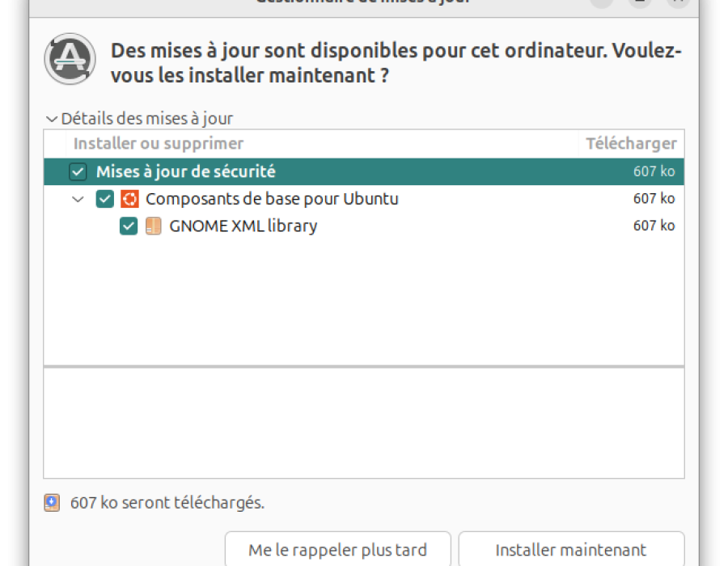Viewport: 728px width, 566px height.
Task: Collapse the Composants de base pour Ubuntu row
Action: (x=78, y=200)
